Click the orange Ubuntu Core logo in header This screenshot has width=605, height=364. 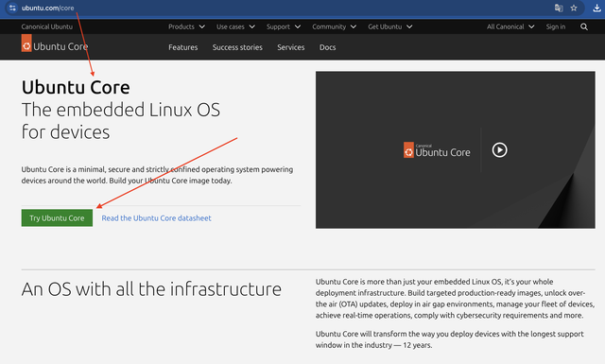click(26, 43)
